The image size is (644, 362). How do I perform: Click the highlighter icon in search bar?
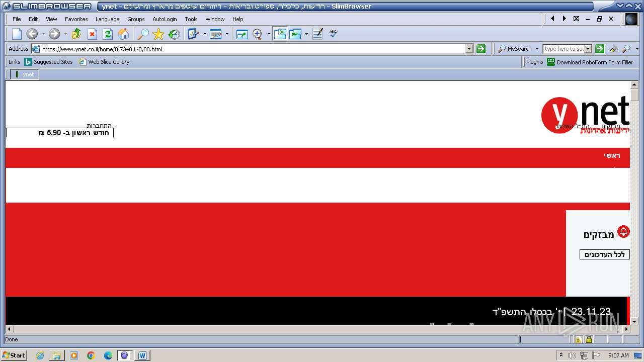(x=613, y=49)
